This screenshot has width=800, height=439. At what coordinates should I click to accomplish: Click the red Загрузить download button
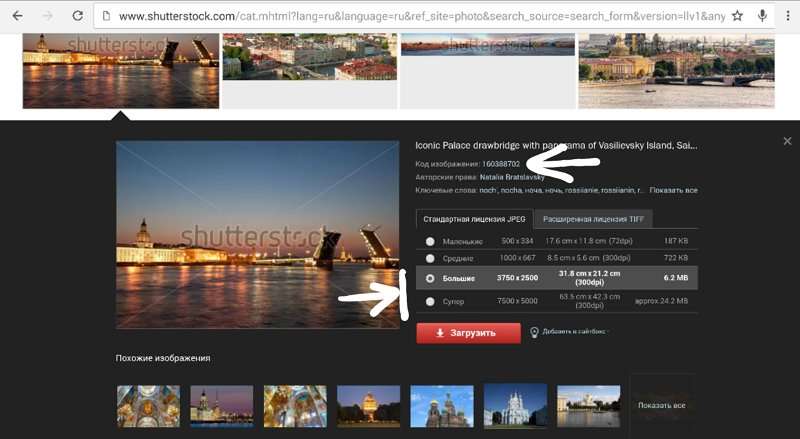coord(468,333)
